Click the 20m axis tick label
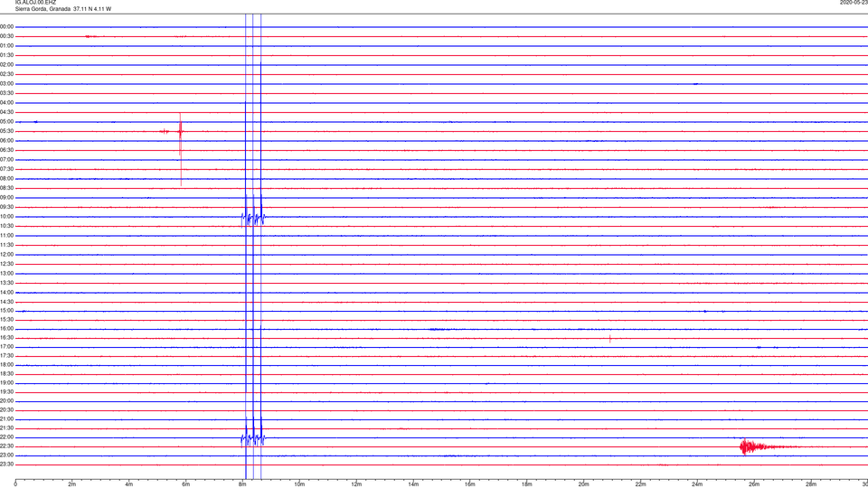The width and height of the screenshot is (868, 488). tap(583, 484)
